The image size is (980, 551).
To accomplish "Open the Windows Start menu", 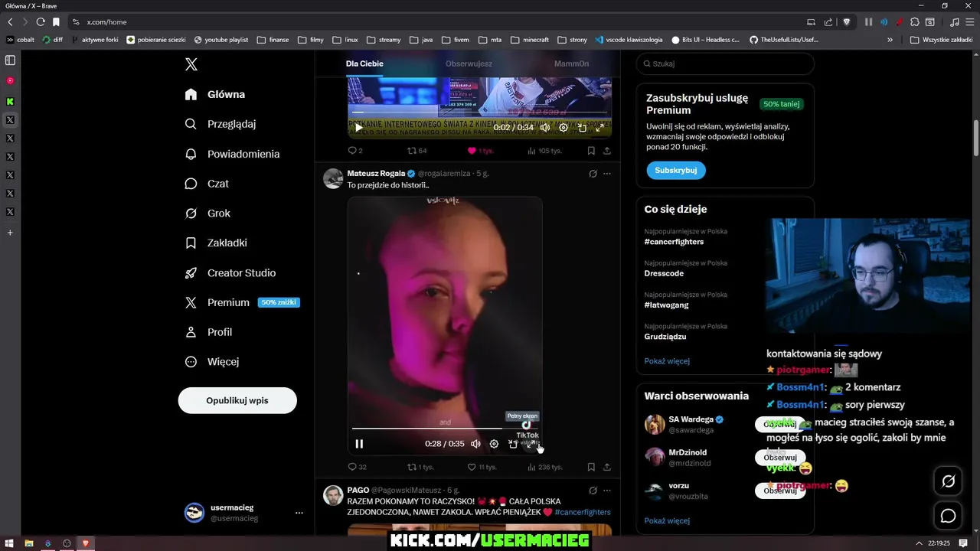I will tap(9, 543).
